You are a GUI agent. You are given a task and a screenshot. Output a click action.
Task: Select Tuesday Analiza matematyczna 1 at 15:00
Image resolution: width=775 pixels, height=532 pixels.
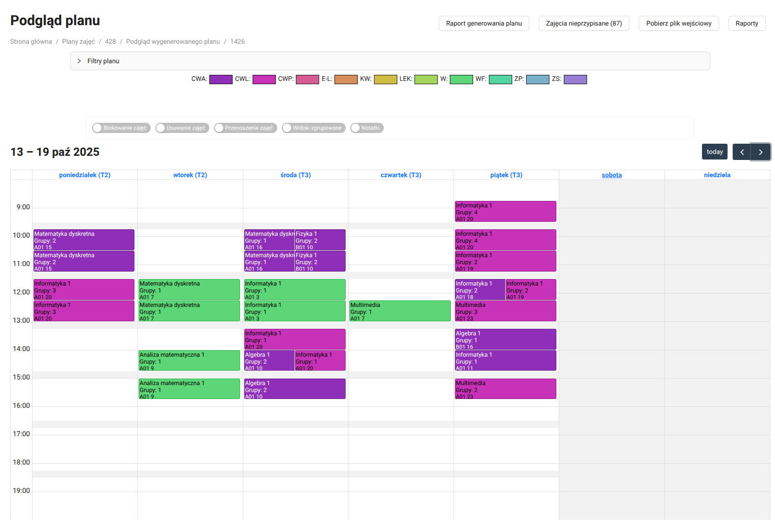(x=189, y=389)
